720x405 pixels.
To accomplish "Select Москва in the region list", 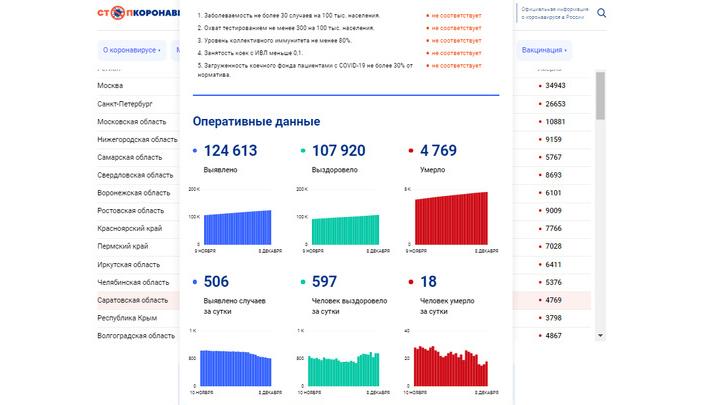I will click(110, 86).
